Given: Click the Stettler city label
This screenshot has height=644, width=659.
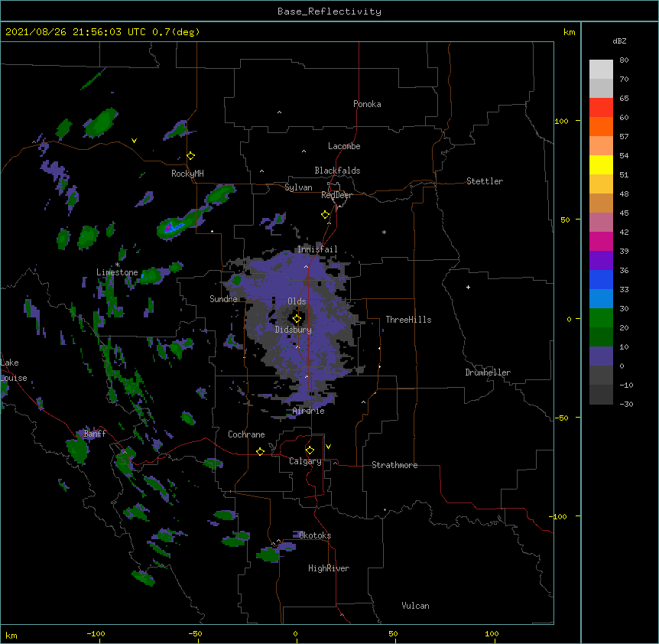Looking at the screenshot, I should coord(485,181).
